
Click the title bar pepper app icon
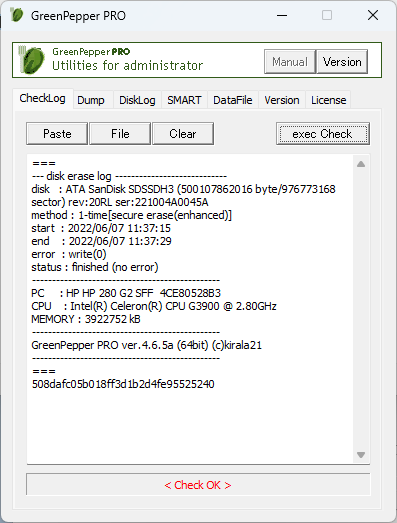(16, 15)
